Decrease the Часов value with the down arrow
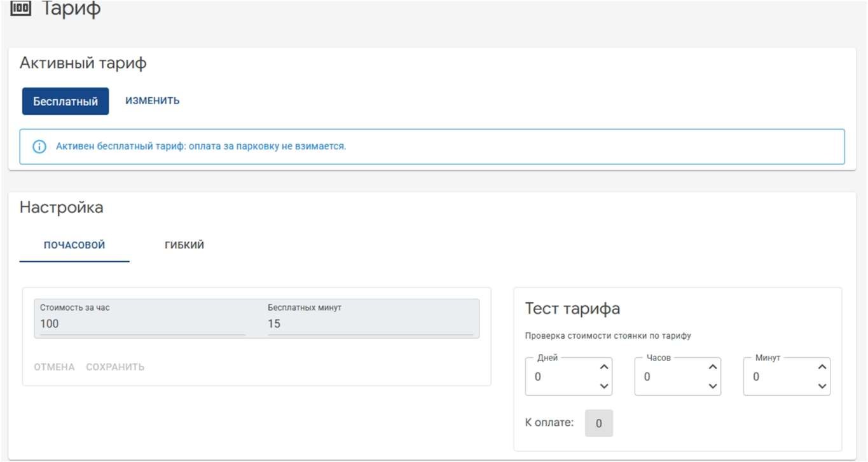Image resolution: width=868 pixels, height=462 pixels. point(713,386)
